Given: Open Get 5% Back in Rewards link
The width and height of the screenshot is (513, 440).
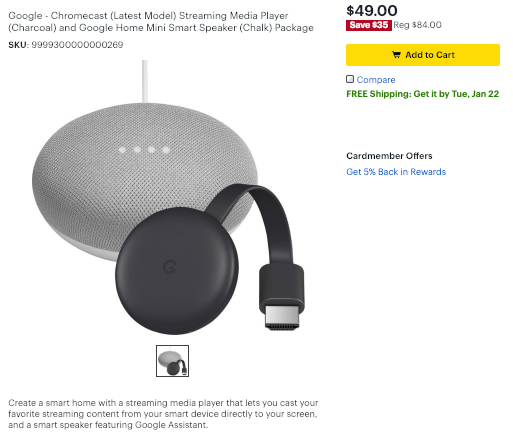Looking at the screenshot, I should tap(396, 172).
